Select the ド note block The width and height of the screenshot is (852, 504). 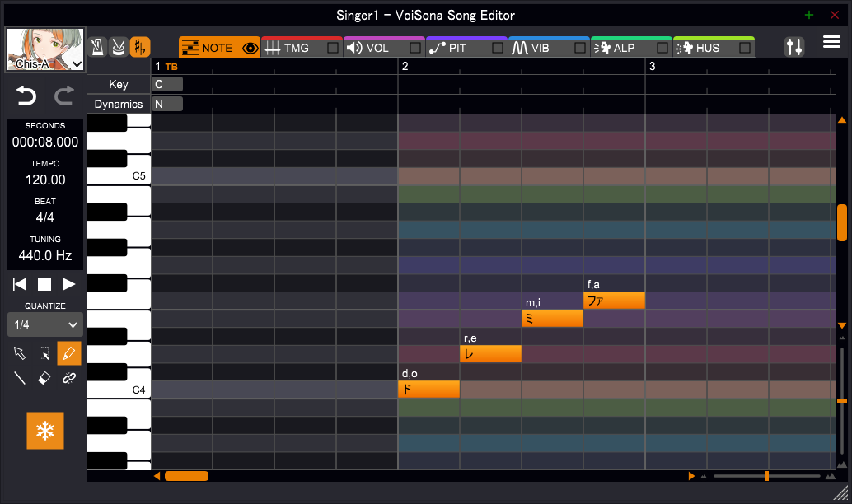point(428,390)
